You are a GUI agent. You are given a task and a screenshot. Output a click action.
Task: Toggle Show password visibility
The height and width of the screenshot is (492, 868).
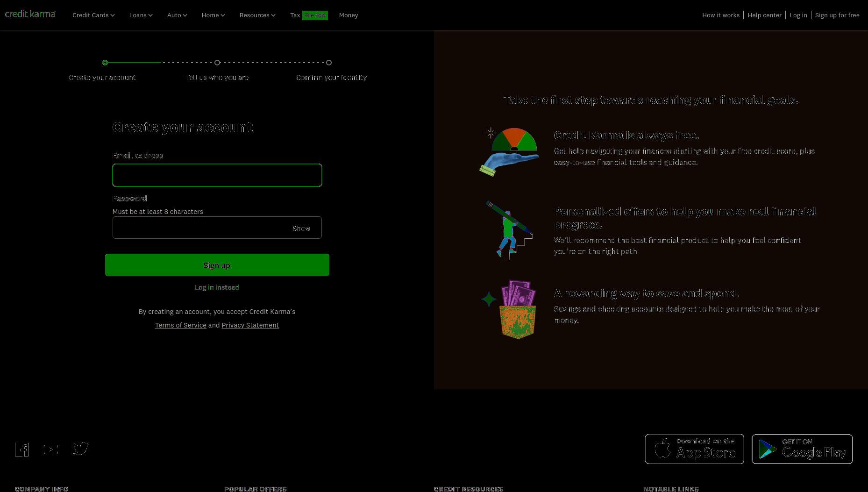pos(301,228)
